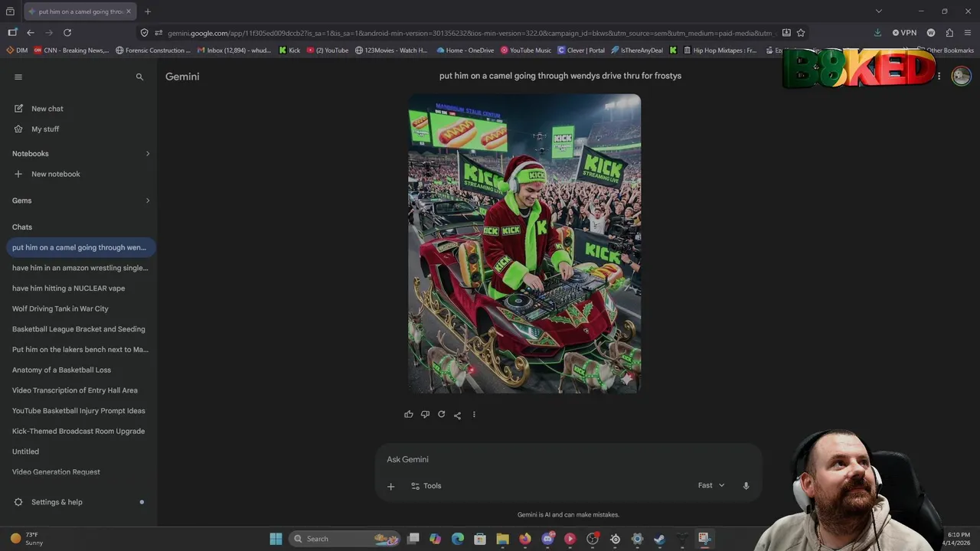Open the Clever | Portal bookmark
This screenshot has width=980, height=551.
pos(581,51)
